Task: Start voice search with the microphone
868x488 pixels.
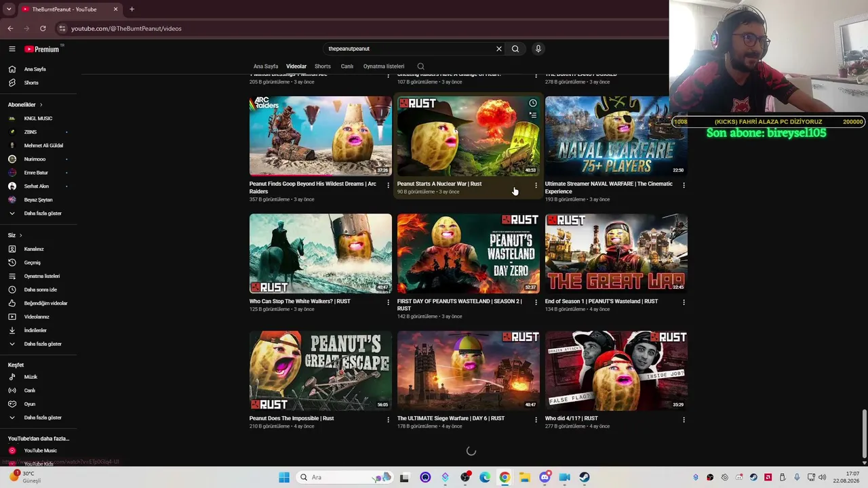Action: [538, 49]
